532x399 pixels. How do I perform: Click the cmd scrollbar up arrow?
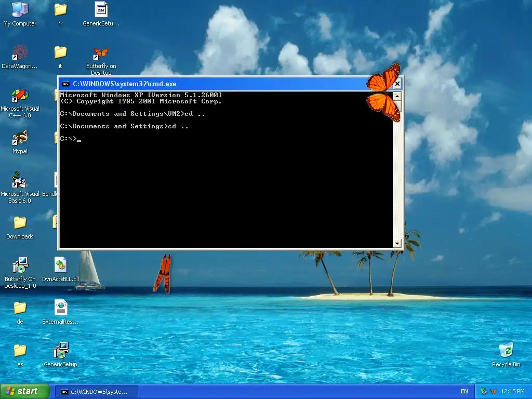pos(396,96)
